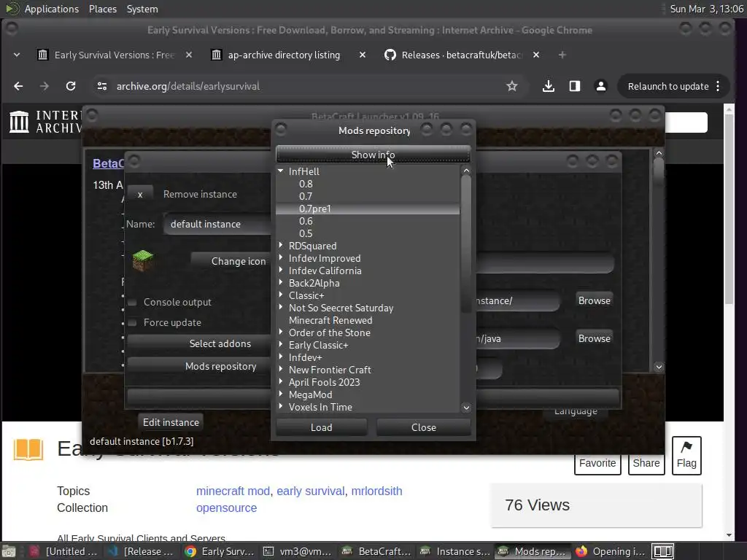This screenshot has width=747, height=560.
Task: Open Chrome profile icon
Action: point(601,86)
